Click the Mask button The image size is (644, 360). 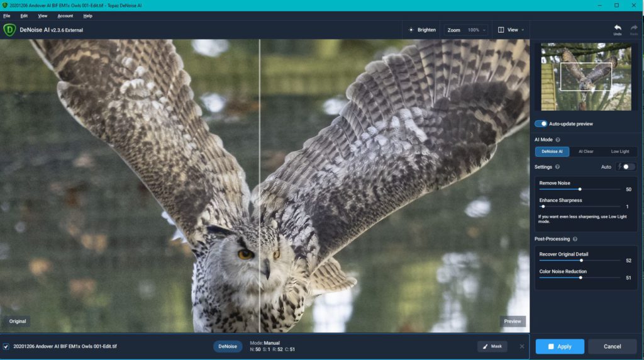(492, 346)
